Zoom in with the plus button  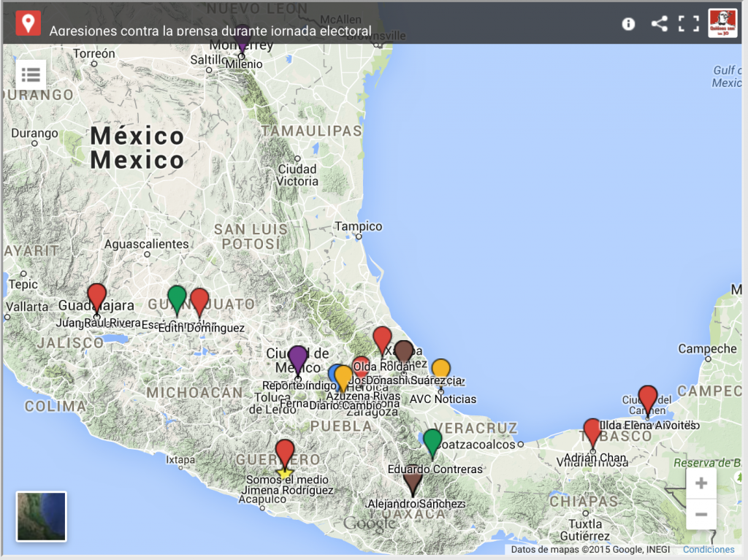tap(701, 483)
